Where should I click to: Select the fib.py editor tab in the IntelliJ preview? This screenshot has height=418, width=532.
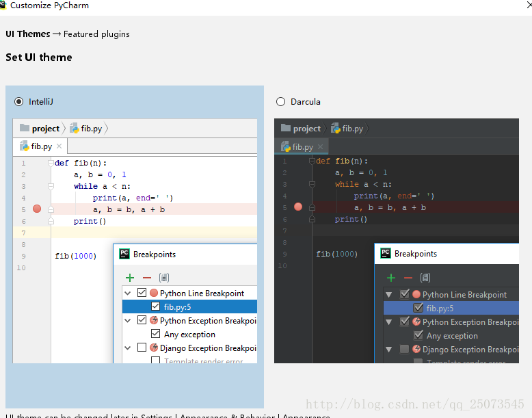coord(40,146)
